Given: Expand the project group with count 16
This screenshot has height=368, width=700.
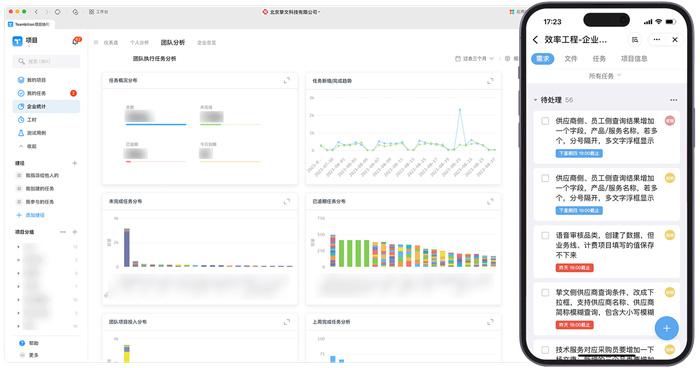Looking at the screenshot, I should click(x=18, y=326).
